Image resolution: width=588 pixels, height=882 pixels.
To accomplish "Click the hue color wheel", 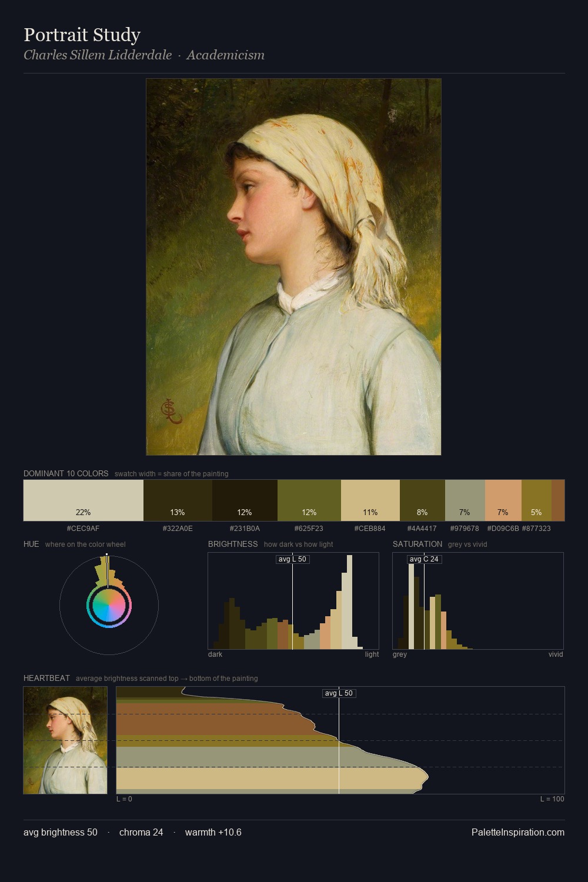I will 109,605.
